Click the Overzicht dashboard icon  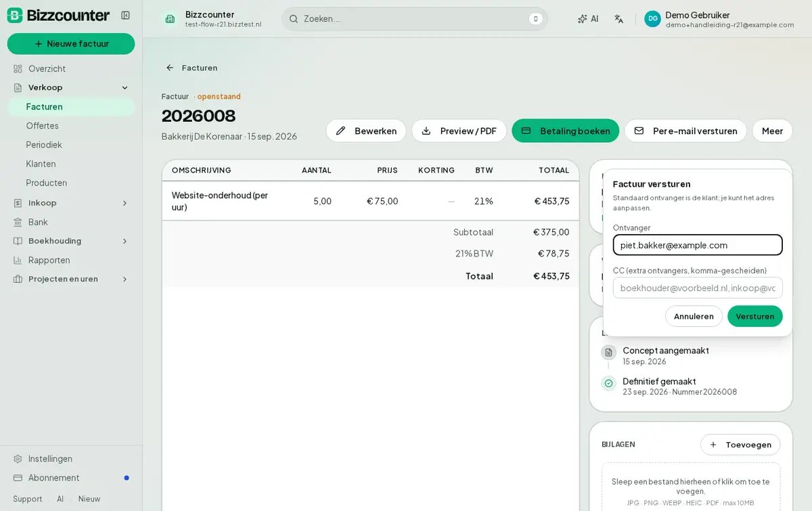(18, 69)
